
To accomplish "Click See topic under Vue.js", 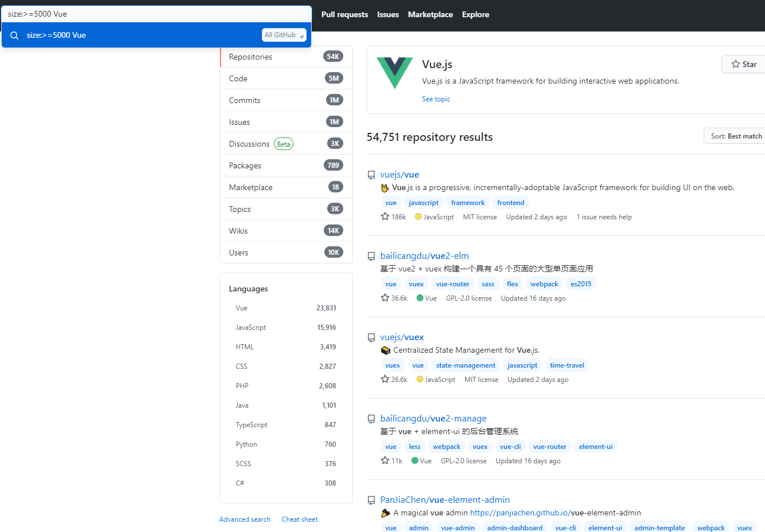I will [436, 99].
